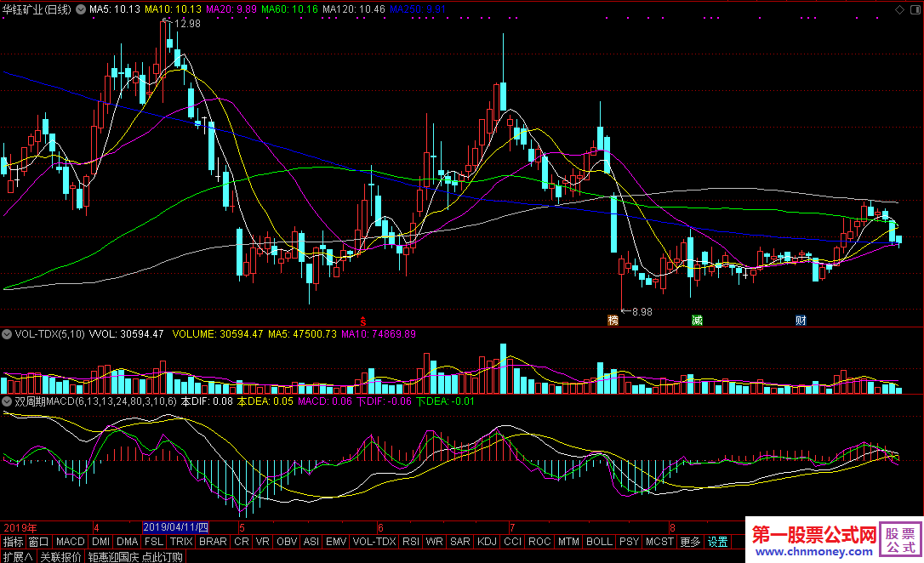Switch to the SAR indicator
Image resolution: width=924 pixels, height=563 pixels.
click(460, 542)
